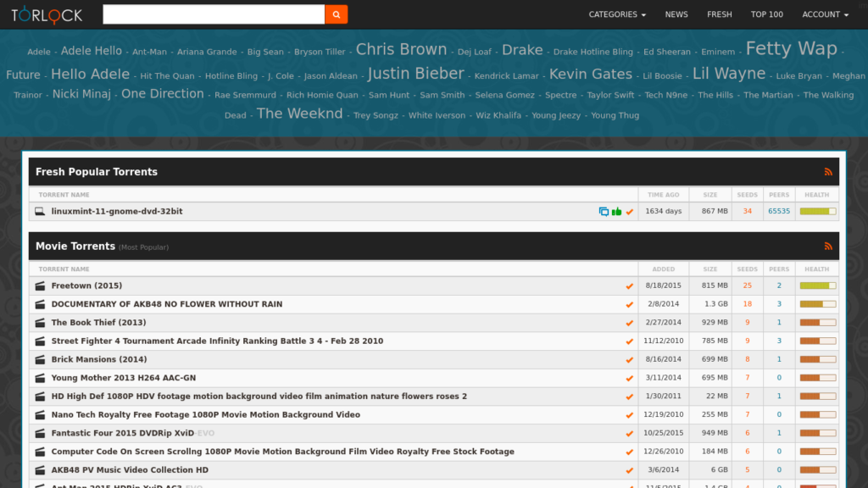Viewport: 868px width, 488px height.
Task: Toggle verified status on AKB48 PV Music Video Collection
Action: (629, 470)
